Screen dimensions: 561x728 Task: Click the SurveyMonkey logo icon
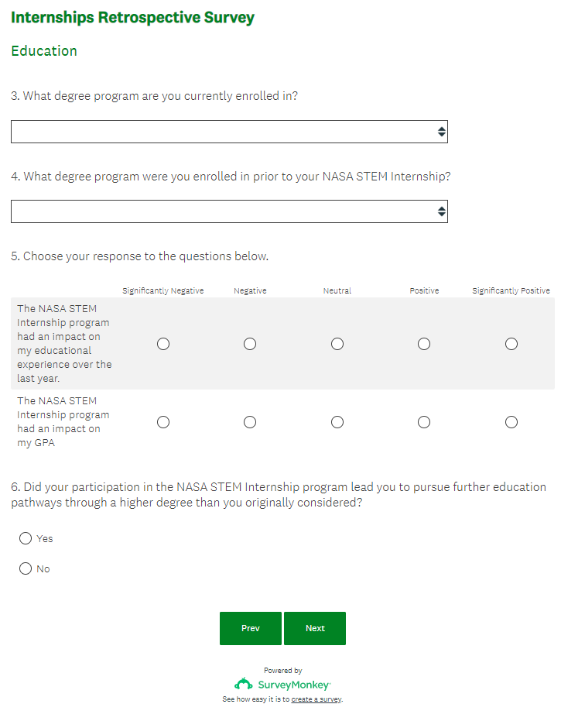[244, 684]
